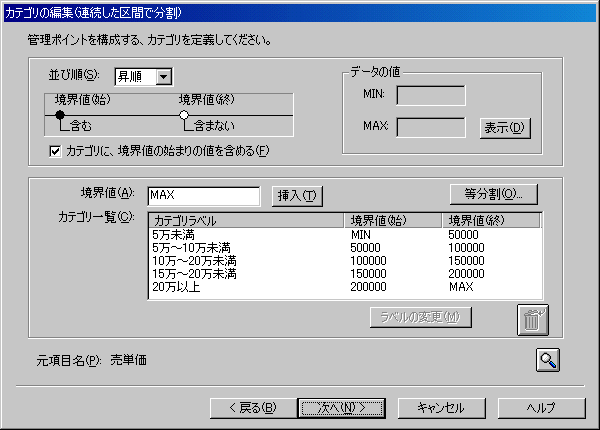The image size is (600, 430).
Task: Click the MAX end value cell in list
Action: [x=461, y=287]
